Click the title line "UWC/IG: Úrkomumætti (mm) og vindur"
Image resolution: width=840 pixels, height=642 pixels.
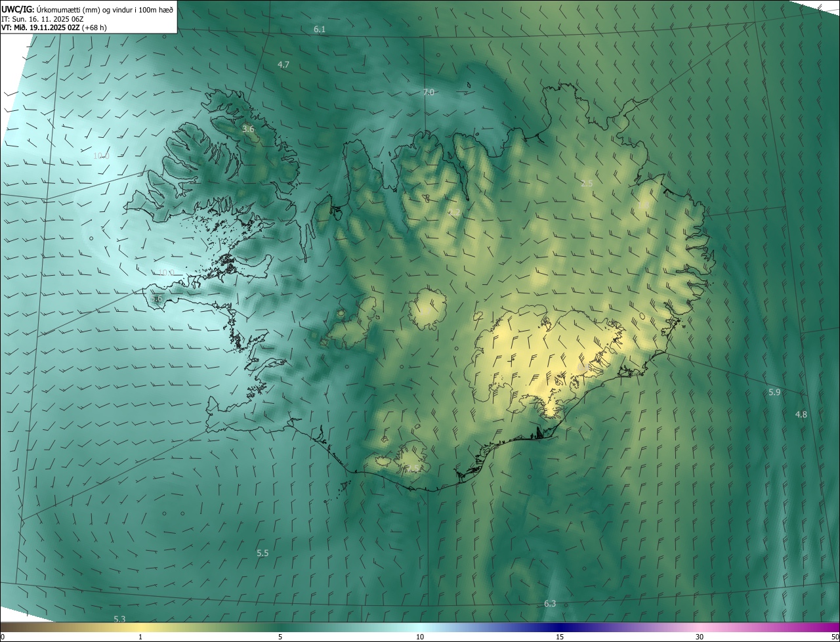tap(88, 9)
